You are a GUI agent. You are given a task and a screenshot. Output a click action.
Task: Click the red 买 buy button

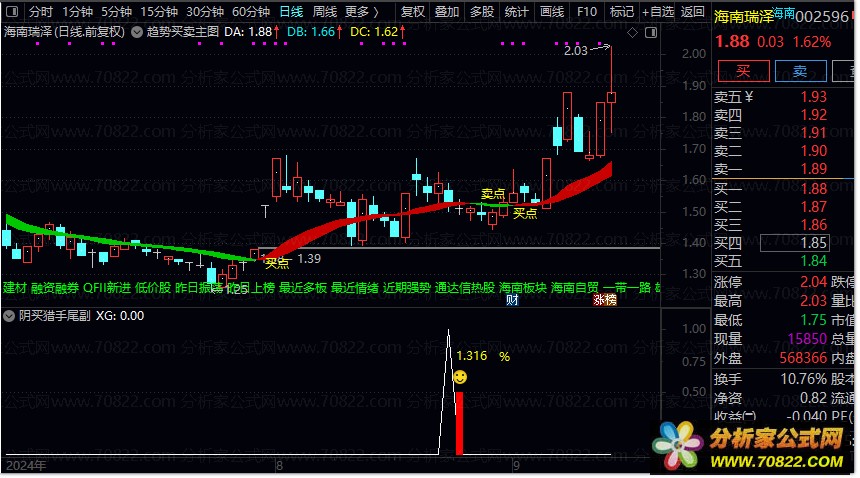pyautogui.click(x=743, y=71)
